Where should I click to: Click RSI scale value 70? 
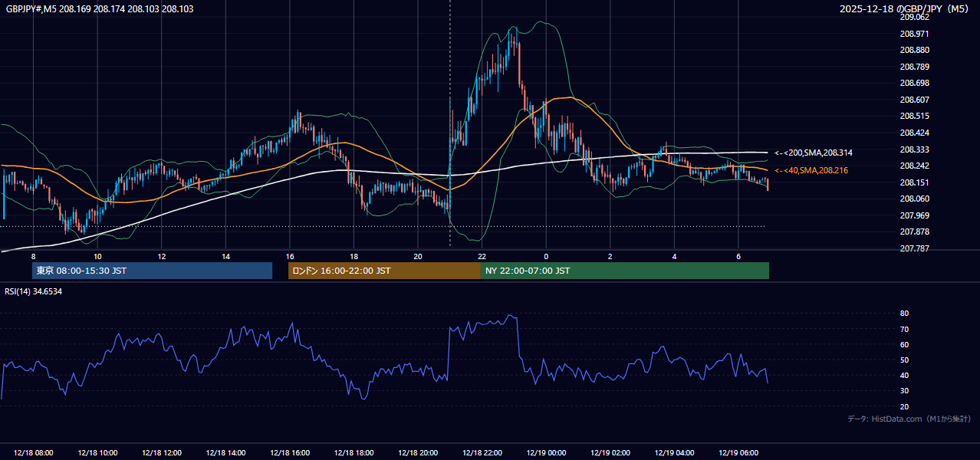904,329
